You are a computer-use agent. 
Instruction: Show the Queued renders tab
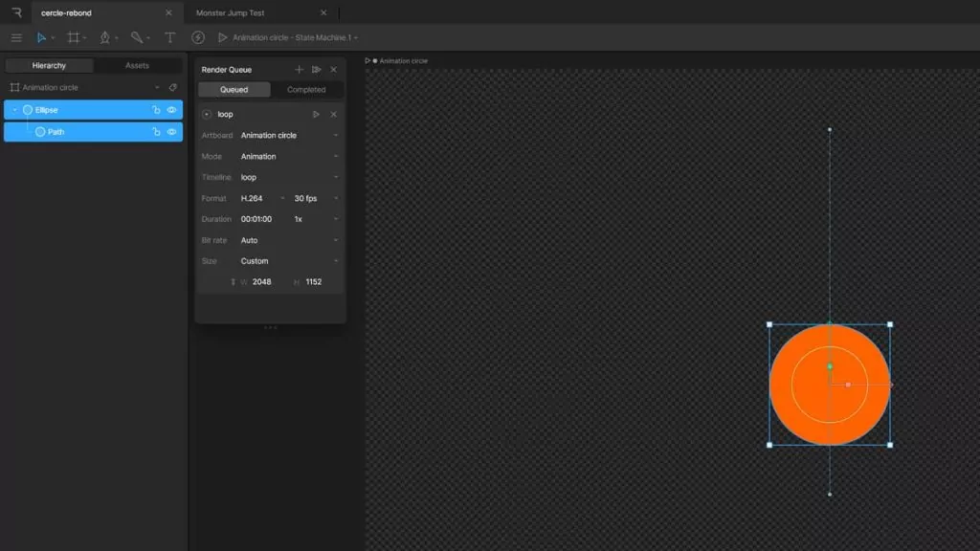click(x=234, y=89)
